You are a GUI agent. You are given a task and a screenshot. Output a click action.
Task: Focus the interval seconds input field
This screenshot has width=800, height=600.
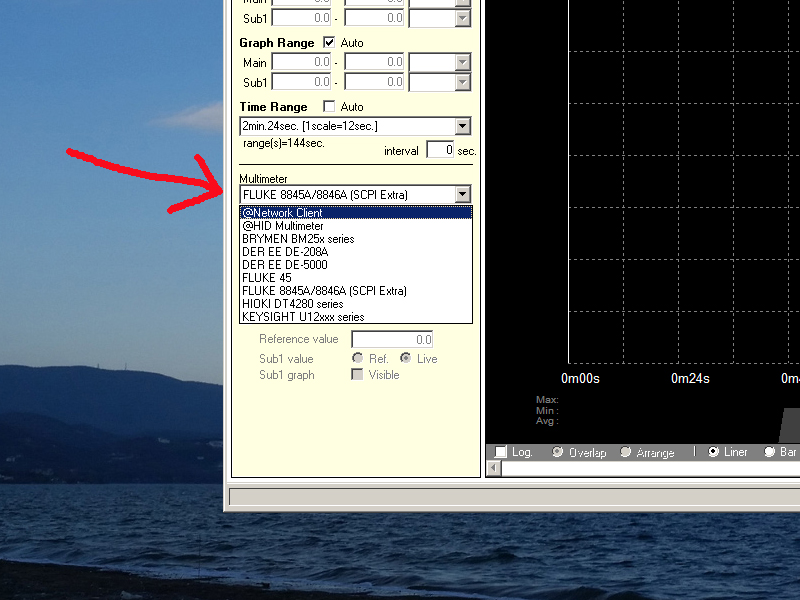440,150
